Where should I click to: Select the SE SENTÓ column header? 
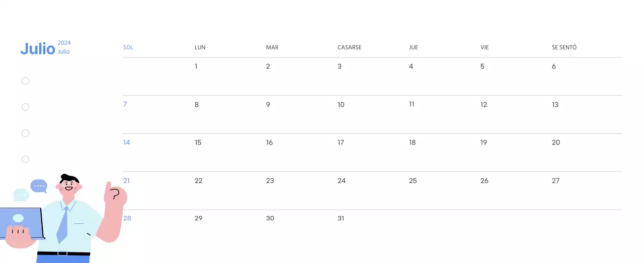(x=564, y=47)
